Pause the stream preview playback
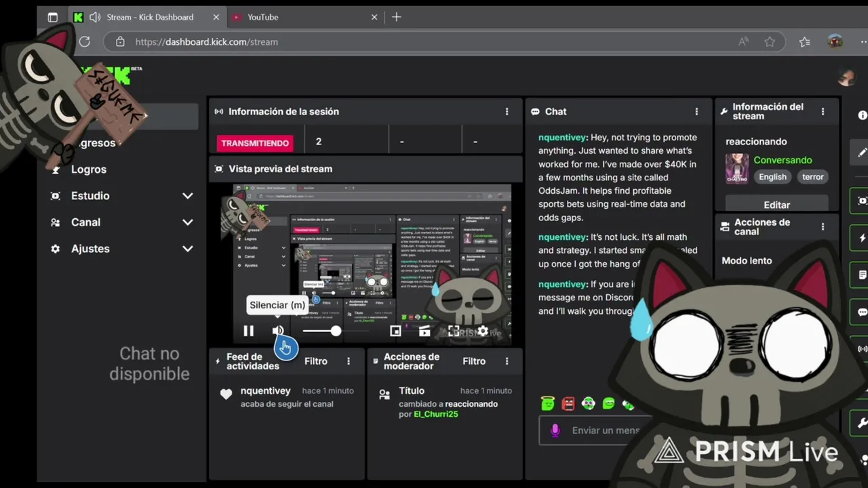The height and width of the screenshot is (488, 868). coord(248,331)
